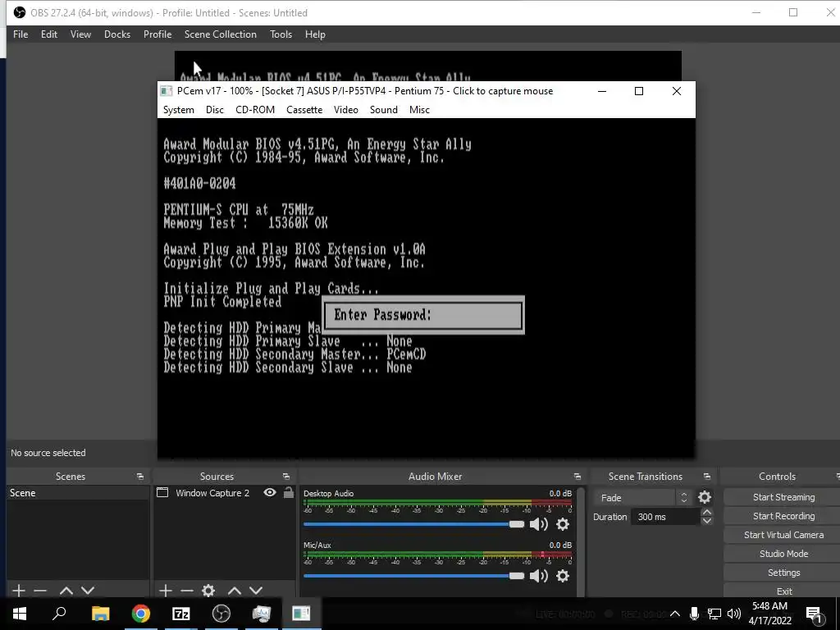Viewport: 840px width, 630px height.
Task: Open OBS Help menu
Action: [315, 34]
